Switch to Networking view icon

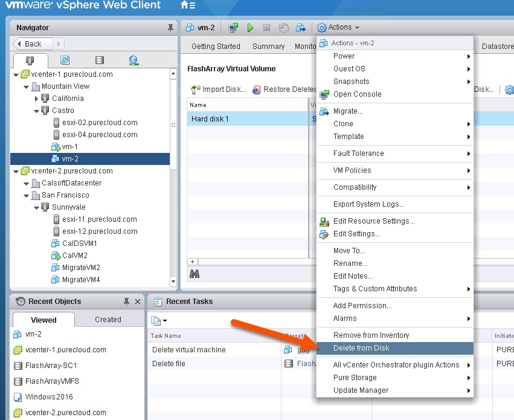133,60
